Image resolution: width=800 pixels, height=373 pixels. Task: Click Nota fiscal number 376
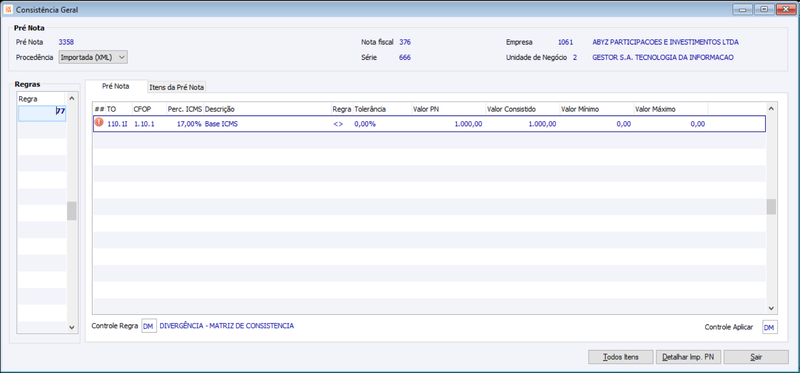pyautogui.click(x=405, y=42)
